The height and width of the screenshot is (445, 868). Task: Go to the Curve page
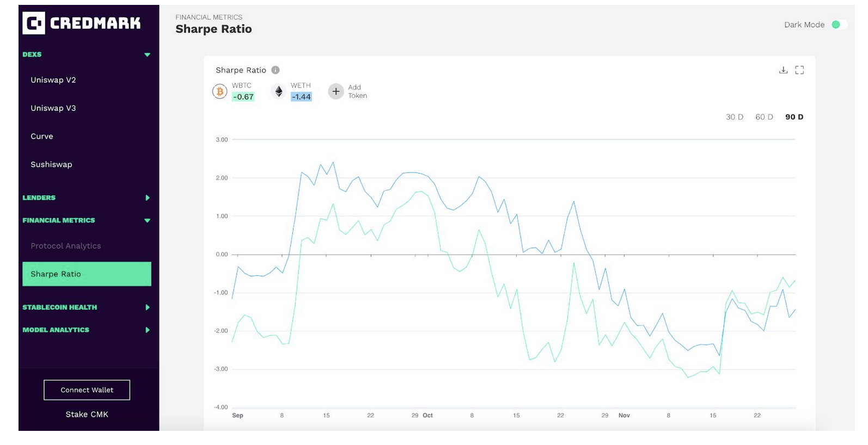coord(42,137)
